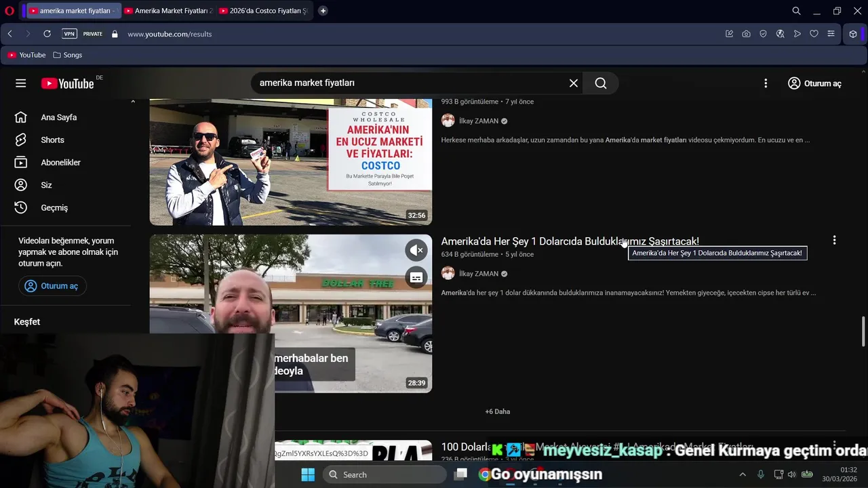The height and width of the screenshot is (488, 868).
Task: Click the sidebar 'Oturum aç' sign-in button
Action: [52, 286]
